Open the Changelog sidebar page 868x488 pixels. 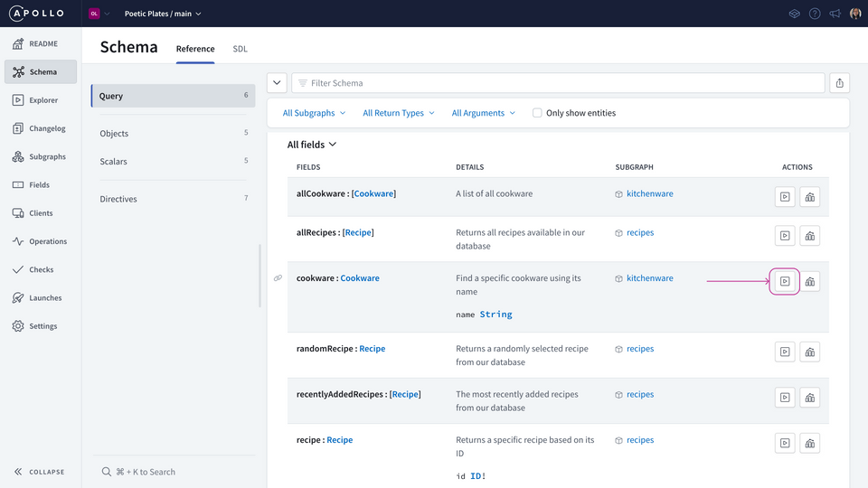point(41,128)
